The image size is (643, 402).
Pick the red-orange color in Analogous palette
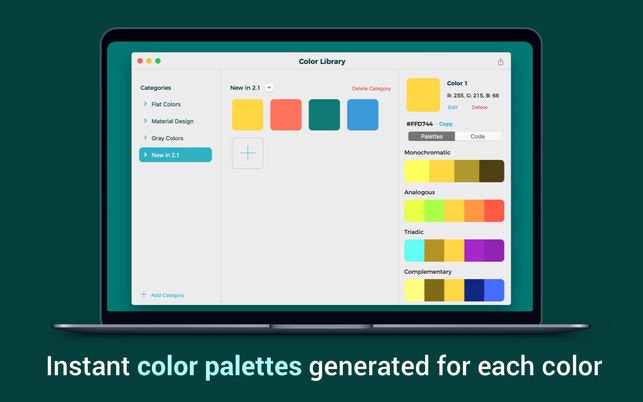point(494,211)
